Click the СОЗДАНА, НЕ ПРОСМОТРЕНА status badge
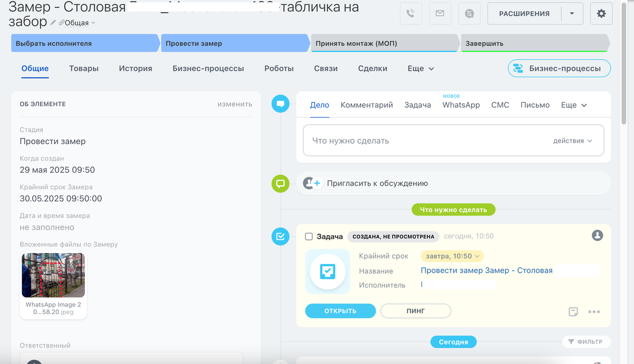The width and height of the screenshot is (634, 364). coord(394,237)
